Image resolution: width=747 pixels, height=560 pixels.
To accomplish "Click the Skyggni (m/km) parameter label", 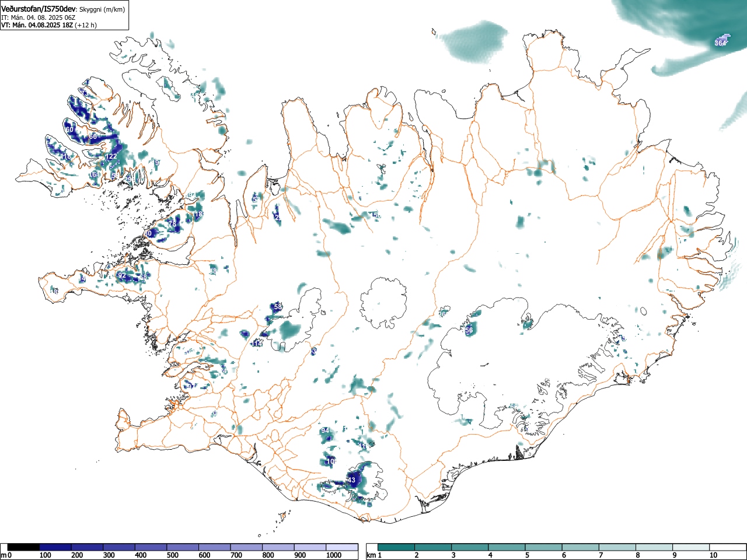I will tap(102, 9).
